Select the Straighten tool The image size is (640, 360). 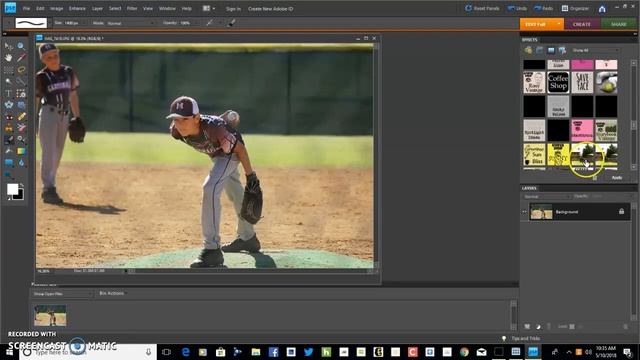click(21, 105)
